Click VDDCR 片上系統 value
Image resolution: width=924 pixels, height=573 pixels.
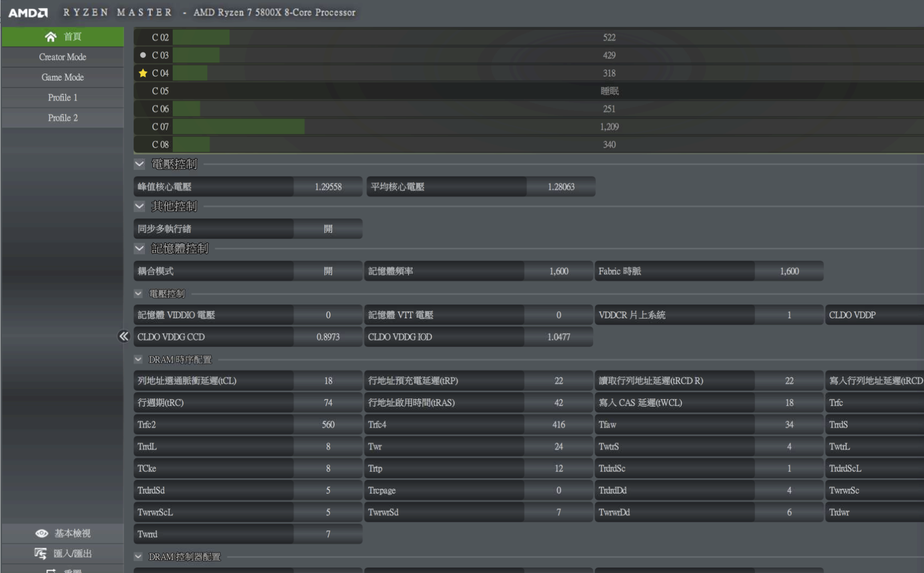point(789,315)
